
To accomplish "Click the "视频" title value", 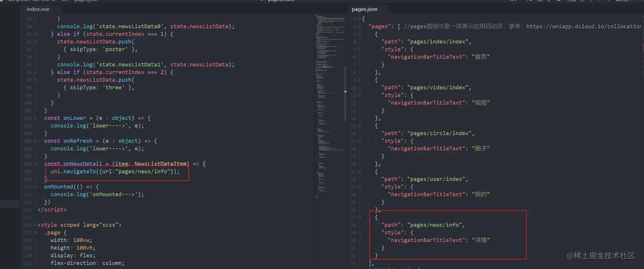I will click(481, 103).
